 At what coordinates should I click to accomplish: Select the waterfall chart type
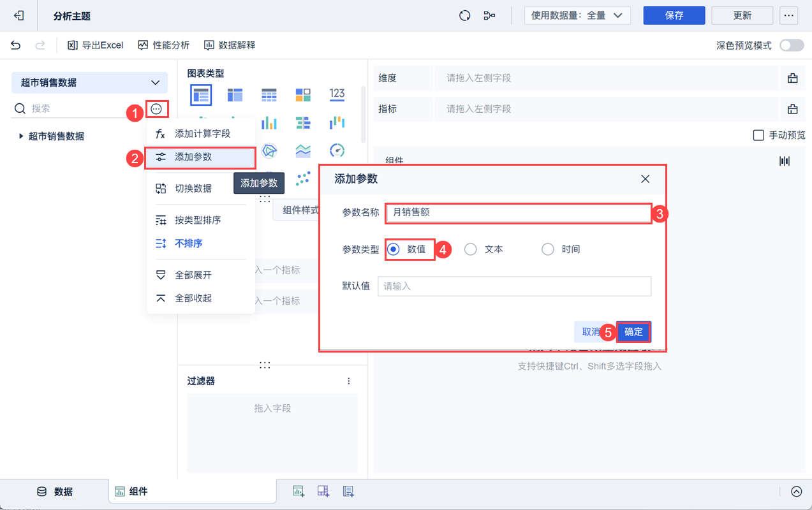pos(337,122)
